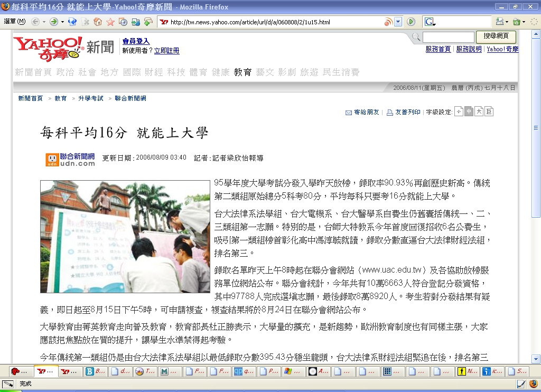Switch to the tab with the blue qp icon
The image size is (541, 392).
pos(245,371)
